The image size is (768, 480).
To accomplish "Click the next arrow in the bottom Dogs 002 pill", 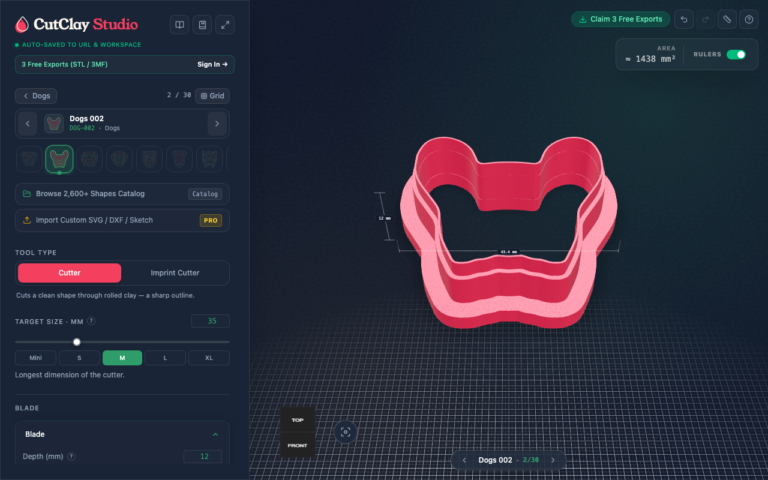I will click(x=553, y=460).
